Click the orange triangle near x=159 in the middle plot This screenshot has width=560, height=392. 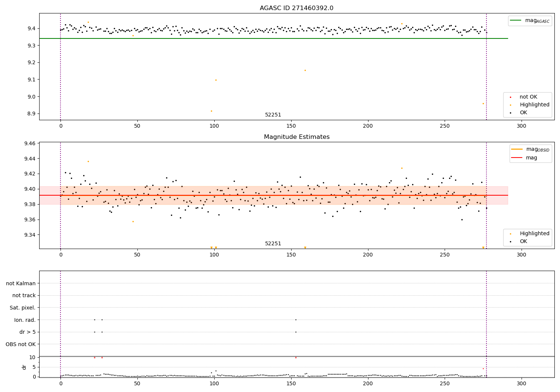tap(305, 248)
